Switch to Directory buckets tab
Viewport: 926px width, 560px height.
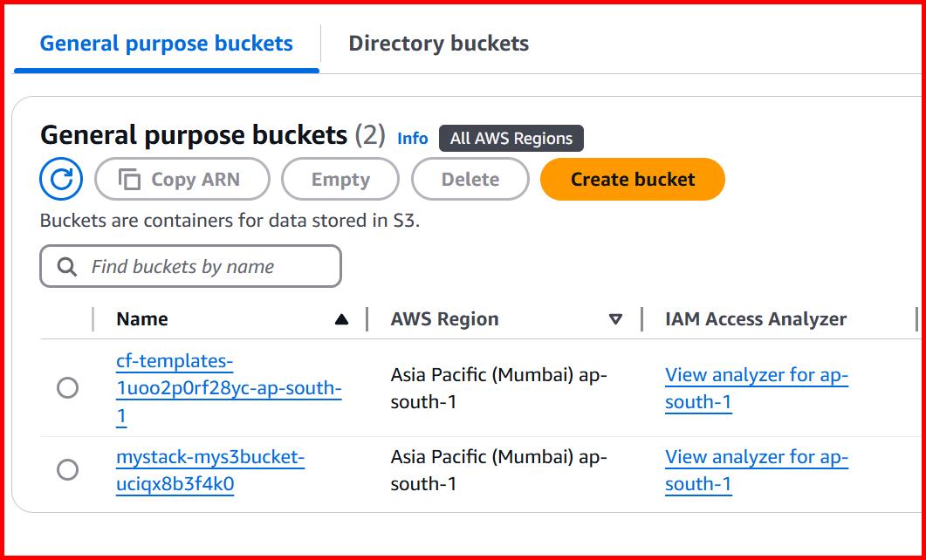point(439,43)
